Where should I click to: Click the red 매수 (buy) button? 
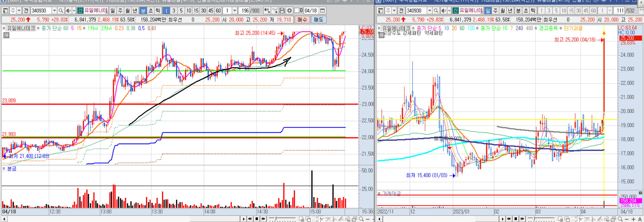[x=302, y=20]
